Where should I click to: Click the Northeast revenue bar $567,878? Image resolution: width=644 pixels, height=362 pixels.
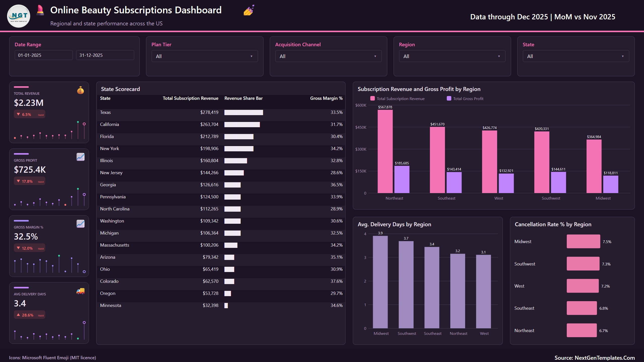pos(385,151)
